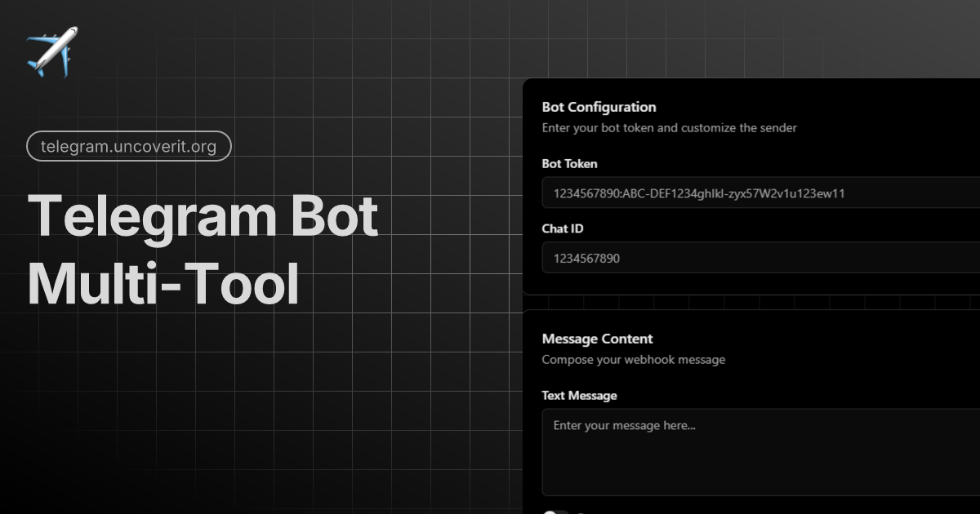This screenshot has width=980, height=514.
Task: Click the Chat ID label
Action: pyautogui.click(x=562, y=228)
